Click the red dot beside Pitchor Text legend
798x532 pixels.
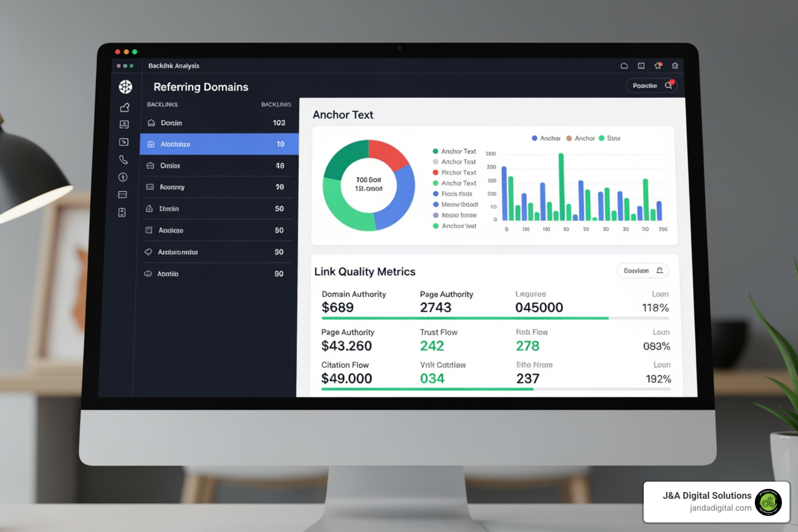coord(435,172)
